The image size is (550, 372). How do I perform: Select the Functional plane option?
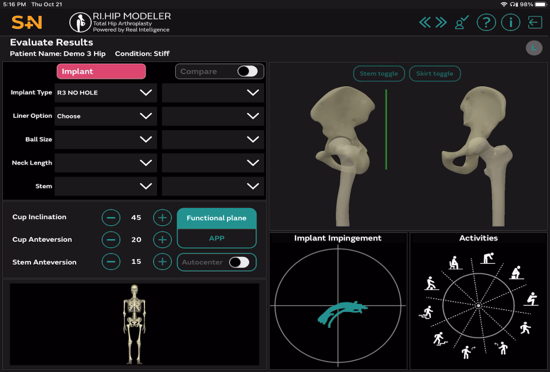point(217,218)
